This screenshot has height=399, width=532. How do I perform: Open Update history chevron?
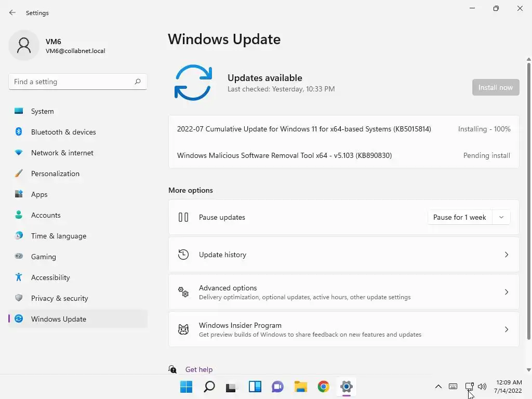pyautogui.click(x=506, y=255)
